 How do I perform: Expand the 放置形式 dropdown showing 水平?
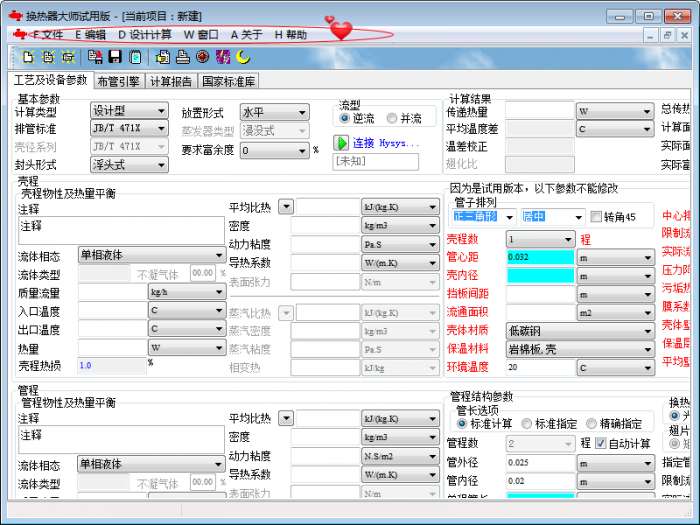pos(274,112)
